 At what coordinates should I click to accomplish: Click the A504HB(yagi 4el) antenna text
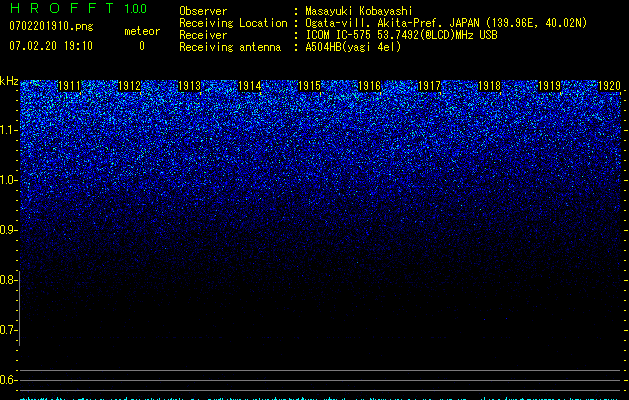353,47
